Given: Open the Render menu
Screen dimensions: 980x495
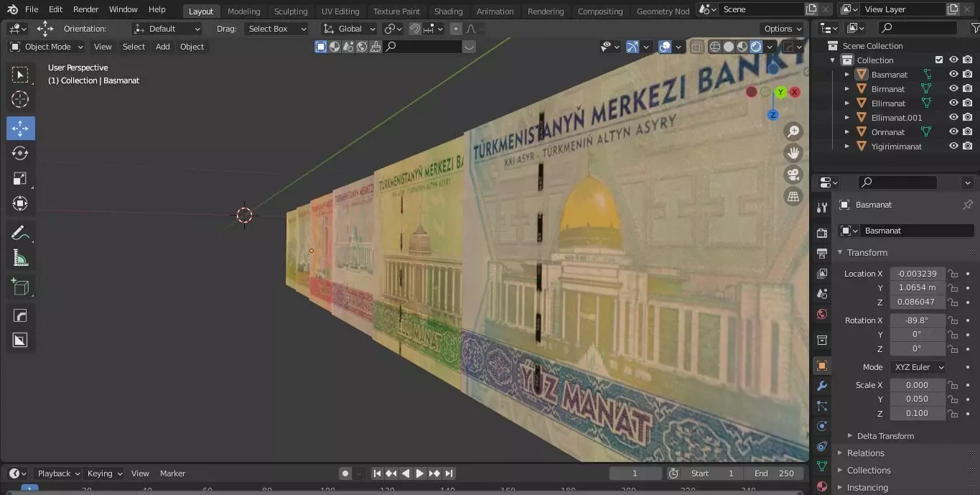Looking at the screenshot, I should click(85, 9).
